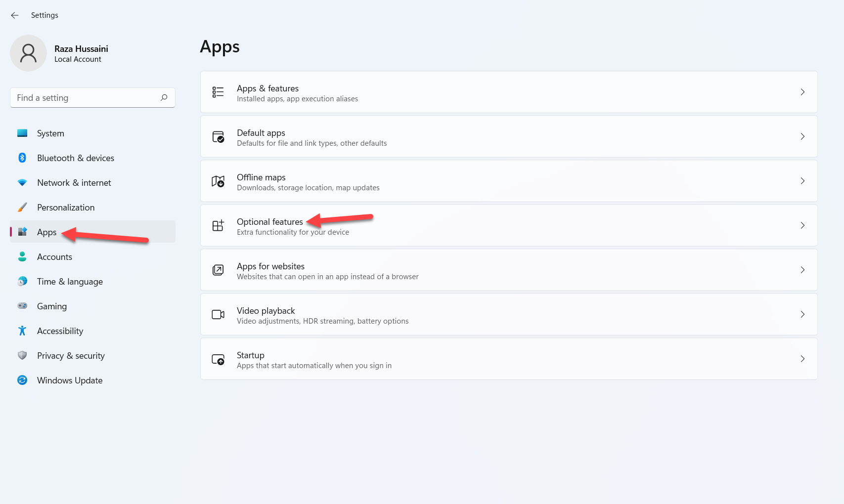
Task: Click the back arrow icon in Settings
Action: [x=15, y=15]
